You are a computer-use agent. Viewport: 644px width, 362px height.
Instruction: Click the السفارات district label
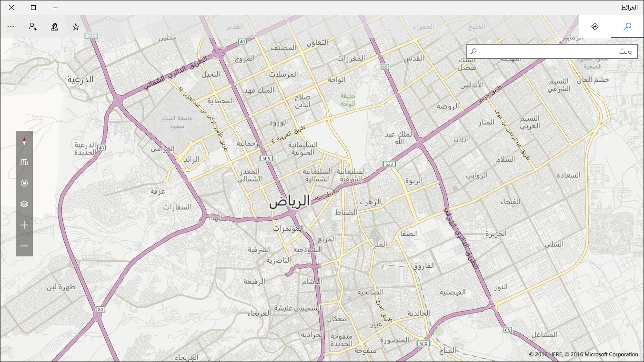(177, 207)
